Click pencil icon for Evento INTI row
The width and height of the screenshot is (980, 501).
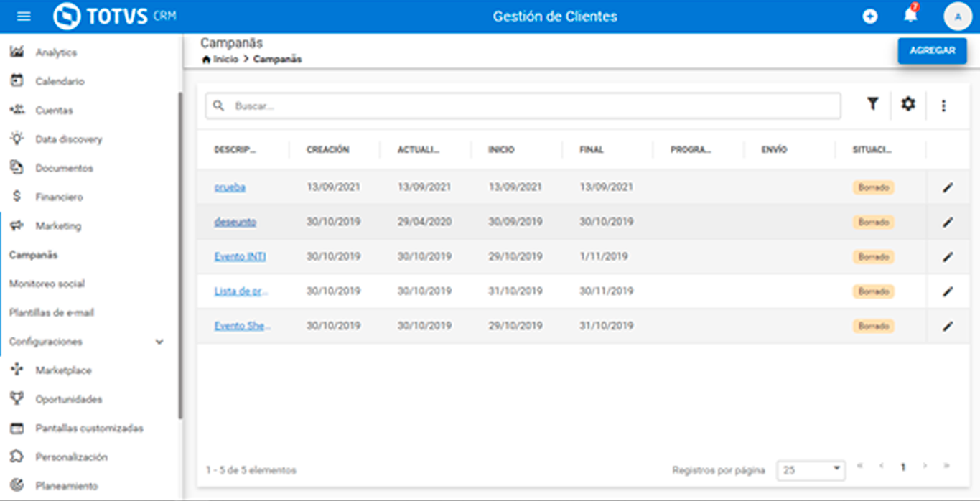pos(948,257)
